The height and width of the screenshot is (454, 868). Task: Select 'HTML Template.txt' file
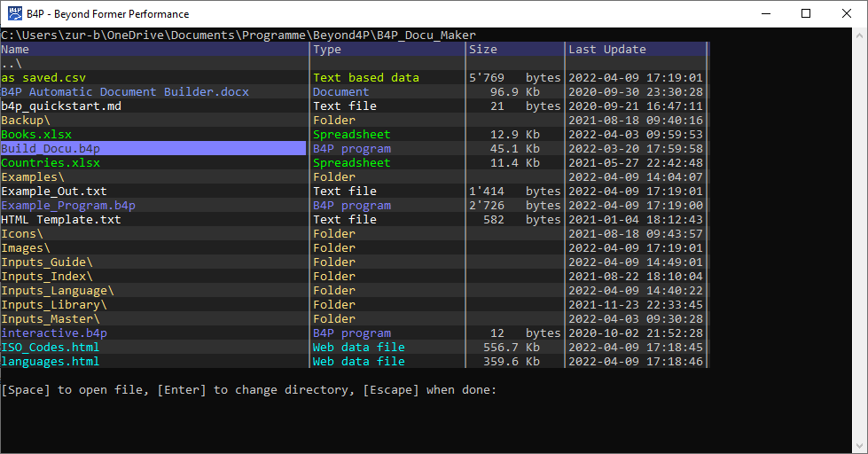[x=61, y=219]
